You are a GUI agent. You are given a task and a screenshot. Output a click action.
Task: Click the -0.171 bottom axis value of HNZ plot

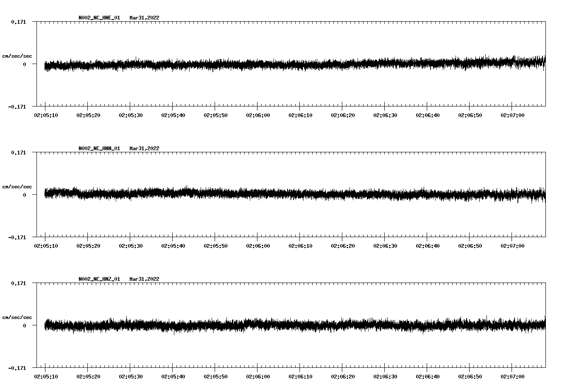[17, 368]
